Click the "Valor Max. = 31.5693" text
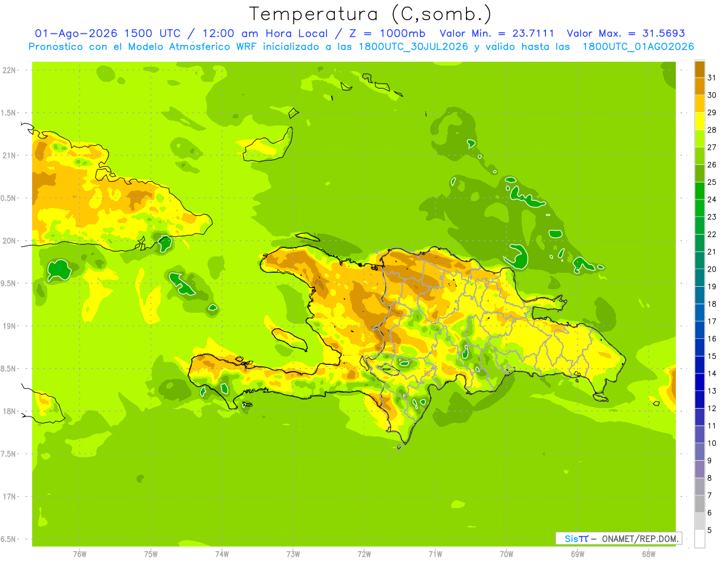Viewport: 728px width, 562px height. (x=625, y=33)
